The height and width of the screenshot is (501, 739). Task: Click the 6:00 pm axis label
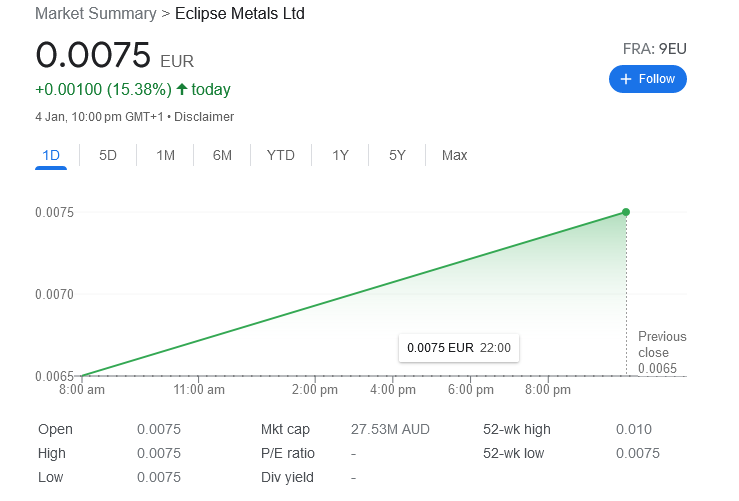point(470,390)
